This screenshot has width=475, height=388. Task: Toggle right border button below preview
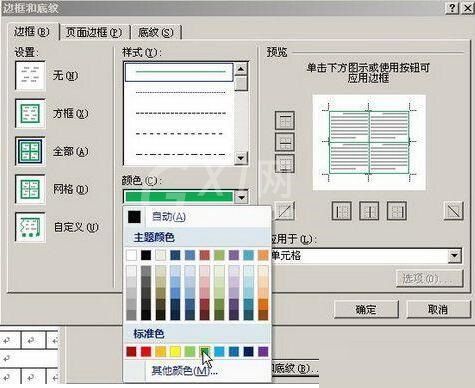pyautogui.click(x=396, y=211)
